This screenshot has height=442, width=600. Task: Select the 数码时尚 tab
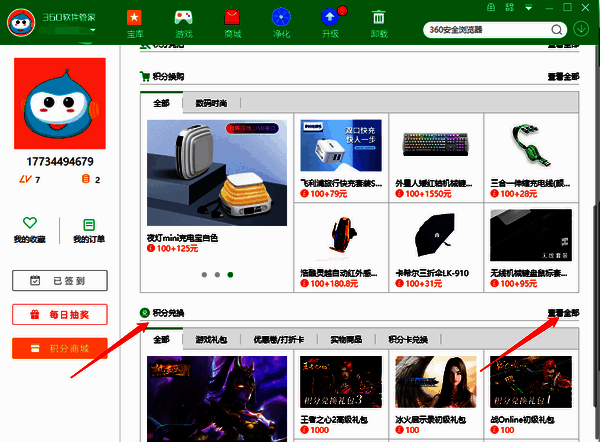212,103
